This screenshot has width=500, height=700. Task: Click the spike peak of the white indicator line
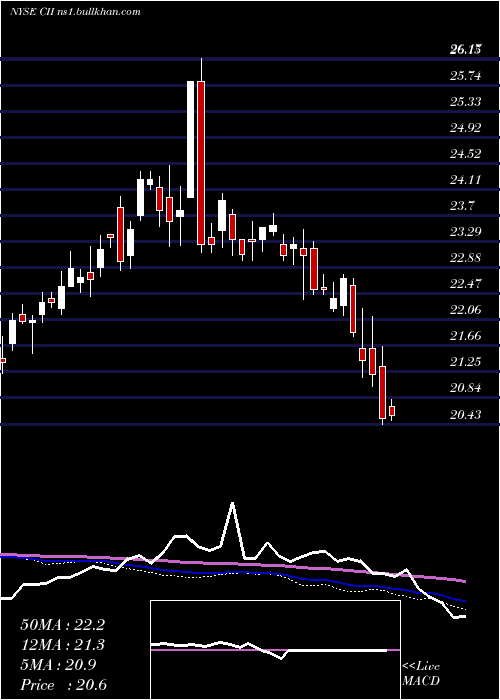pos(232,503)
